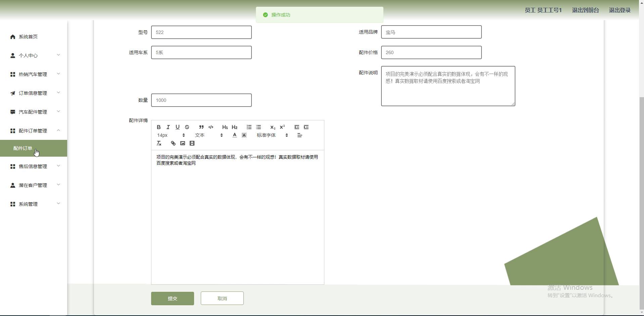Click the person icon beside 潜在客户管理

coord(13,185)
